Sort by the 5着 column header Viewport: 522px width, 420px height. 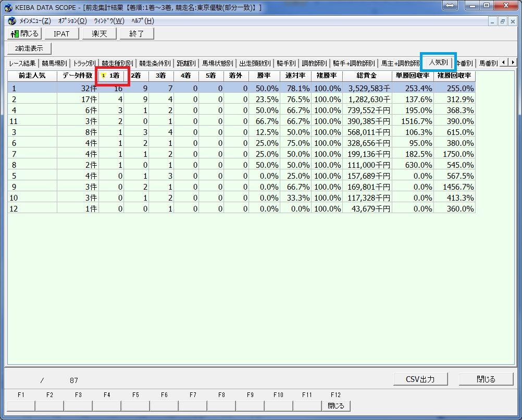coord(211,76)
